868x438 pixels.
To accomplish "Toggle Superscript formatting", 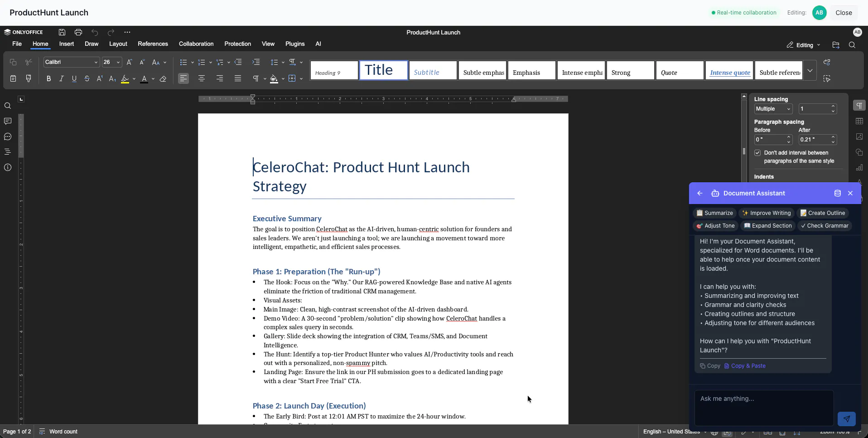I will click(x=100, y=78).
